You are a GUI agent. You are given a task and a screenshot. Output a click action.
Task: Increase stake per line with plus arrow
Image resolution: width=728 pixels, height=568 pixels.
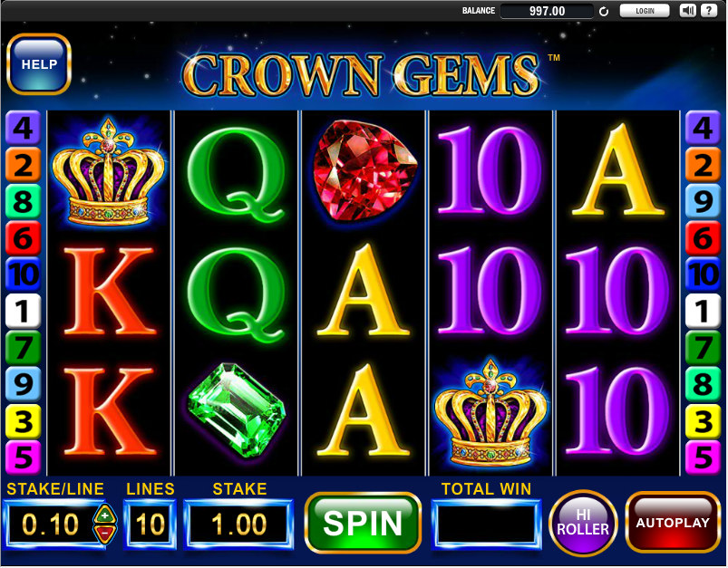105,515
